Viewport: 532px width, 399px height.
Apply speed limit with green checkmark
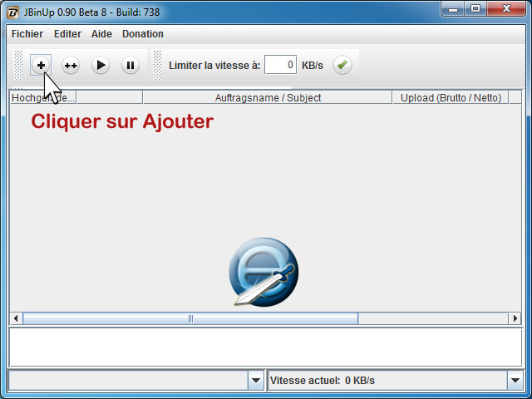(342, 65)
